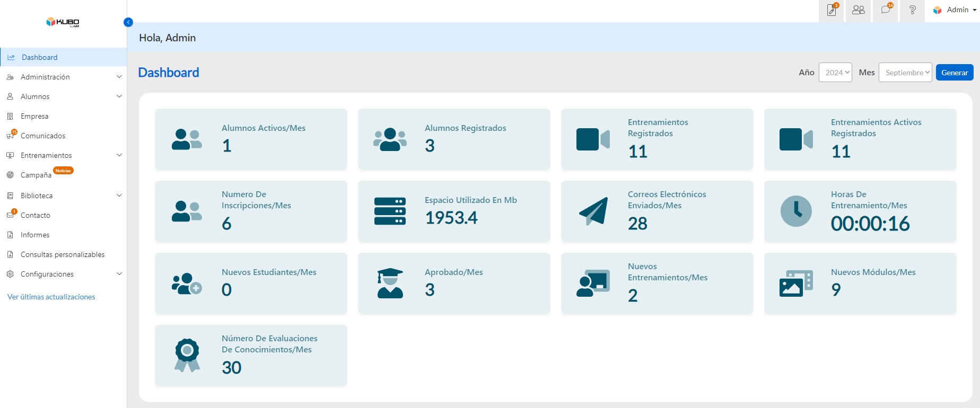This screenshot has width=980, height=408.
Task: Open the Mes dropdown showing Septiembre
Action: click(x=905, y=73)
